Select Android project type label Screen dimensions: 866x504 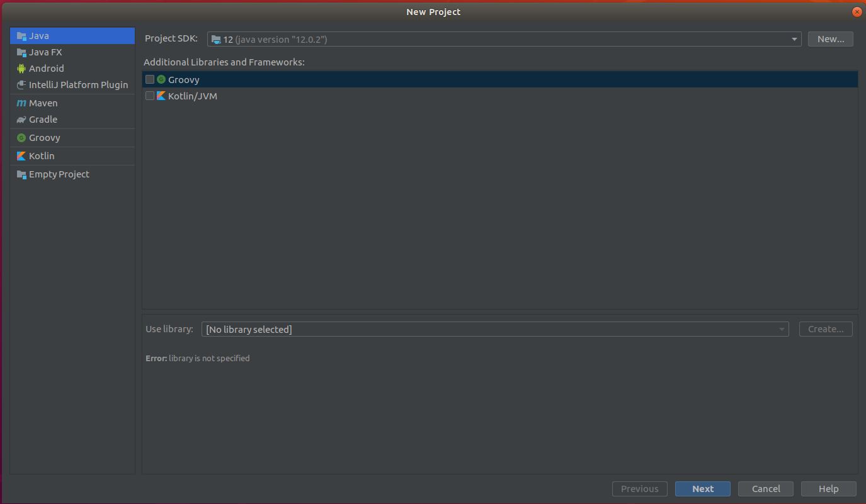(x=47, y=69)
